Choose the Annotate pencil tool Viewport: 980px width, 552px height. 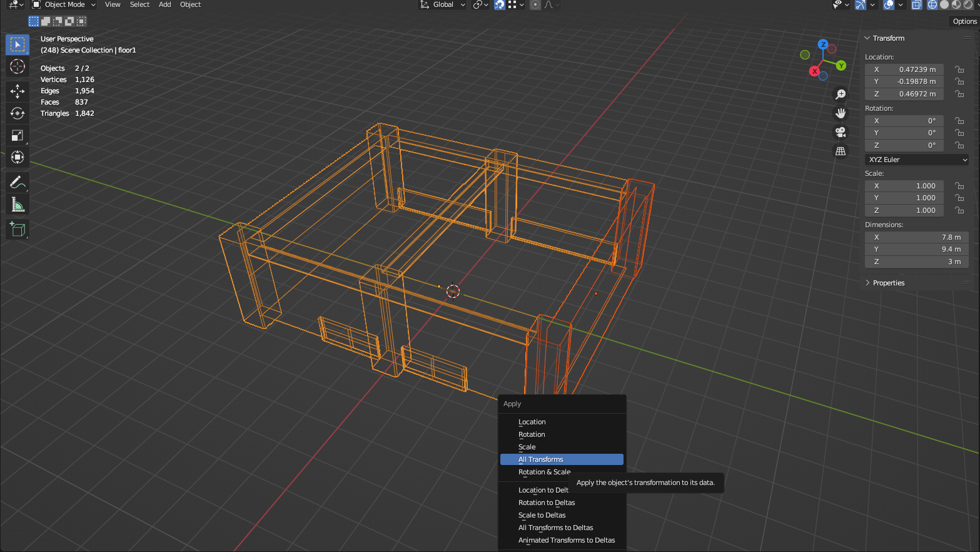(x=18, y=182)
